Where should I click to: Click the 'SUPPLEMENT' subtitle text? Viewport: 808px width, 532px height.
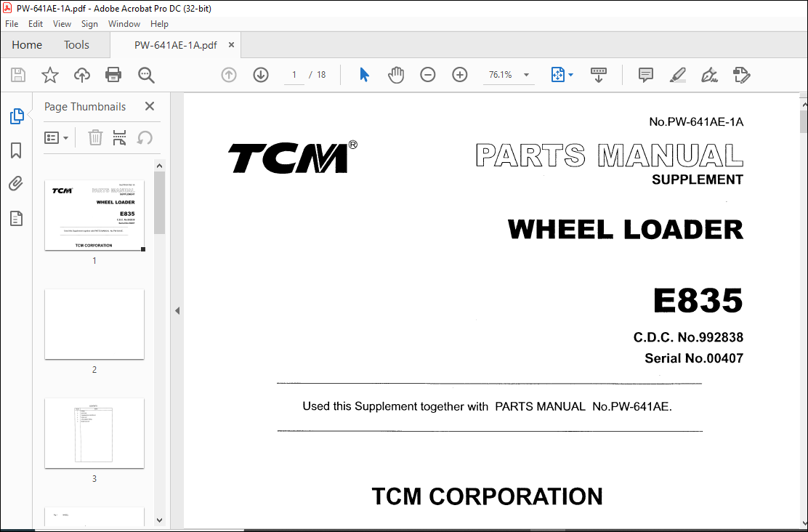click(x=698, y=180)
